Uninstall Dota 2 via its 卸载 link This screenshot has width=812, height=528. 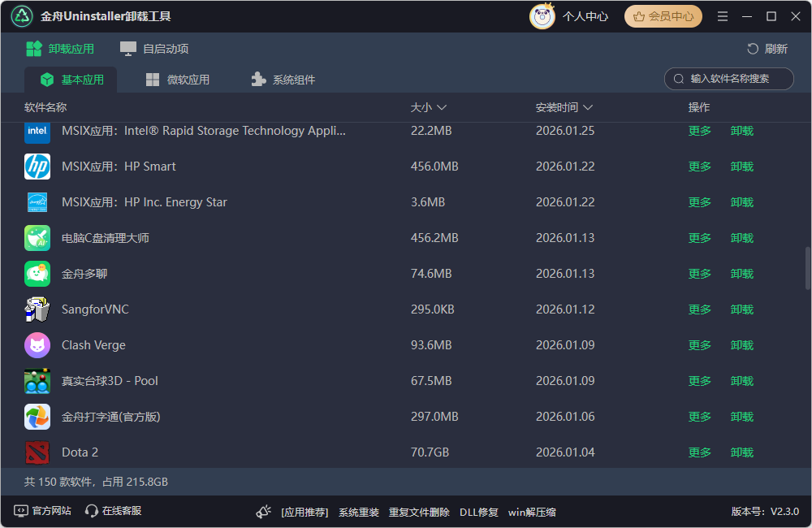pos(741,452)
